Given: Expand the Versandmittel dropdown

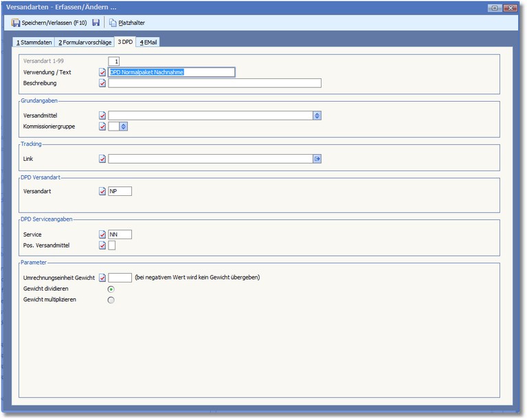Looking at the screenshot, I should 317,115.
